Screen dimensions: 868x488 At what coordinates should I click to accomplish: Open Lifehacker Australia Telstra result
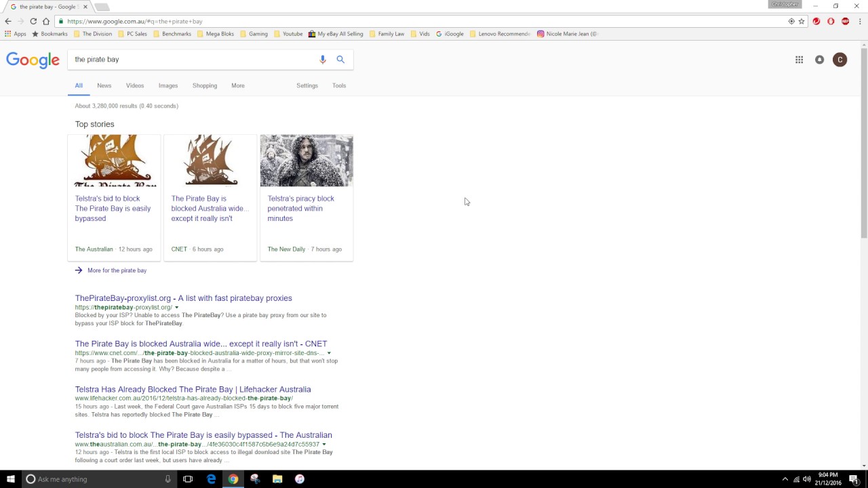[x=193, y=390]
